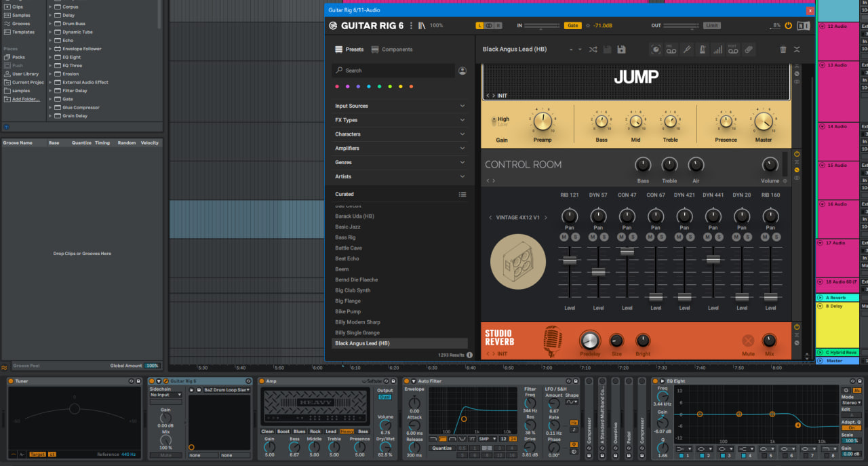This screenshot has height=466, width=868.
Task: Click the save preset floppy icon
Action: pos(621,50)
